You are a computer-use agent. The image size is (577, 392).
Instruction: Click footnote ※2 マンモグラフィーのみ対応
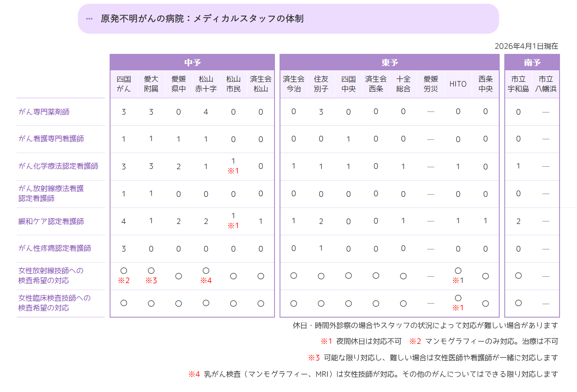coord(484,341)
